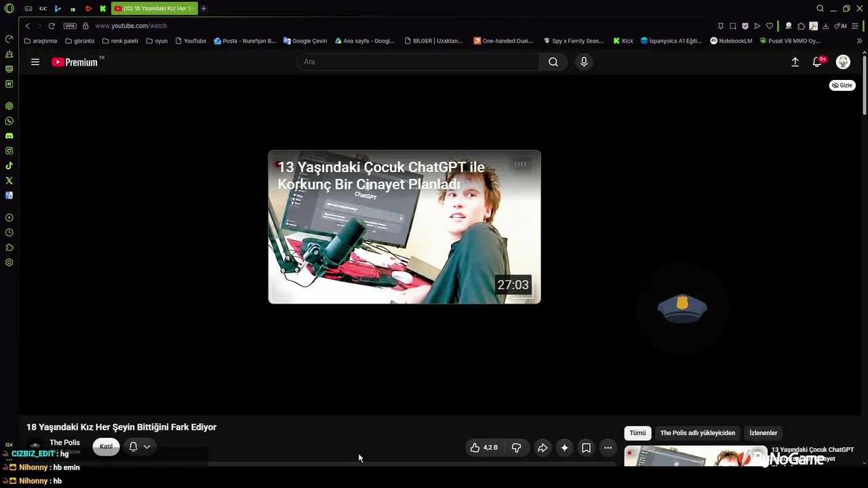Open the İspanyolca A1 Eğiti... bookmark
This screenshot has height=488, width=868.
[x=671, y=41]
